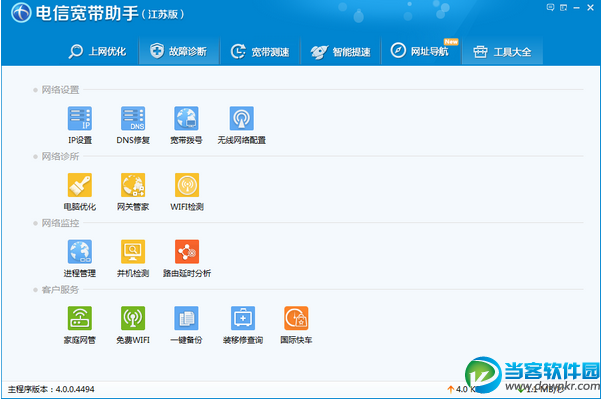The width and height of the screenshot is (601, 400).
Task: Click the 网络诊所 section heading
Action: (60, 157)
